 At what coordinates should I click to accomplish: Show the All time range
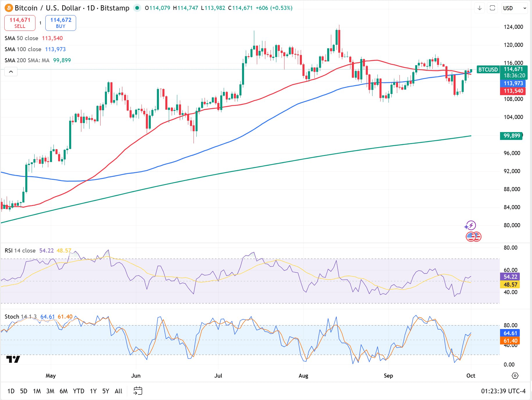click(118, 391)
